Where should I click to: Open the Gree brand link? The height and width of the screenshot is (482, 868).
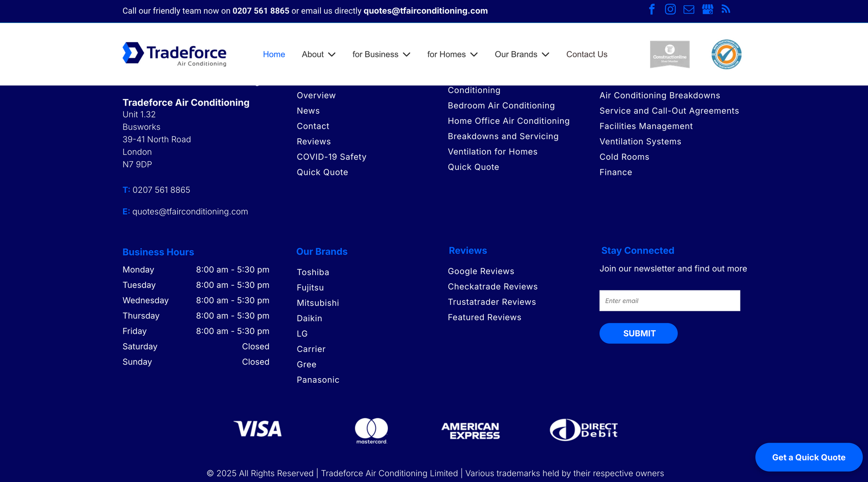tap(307, 365)
